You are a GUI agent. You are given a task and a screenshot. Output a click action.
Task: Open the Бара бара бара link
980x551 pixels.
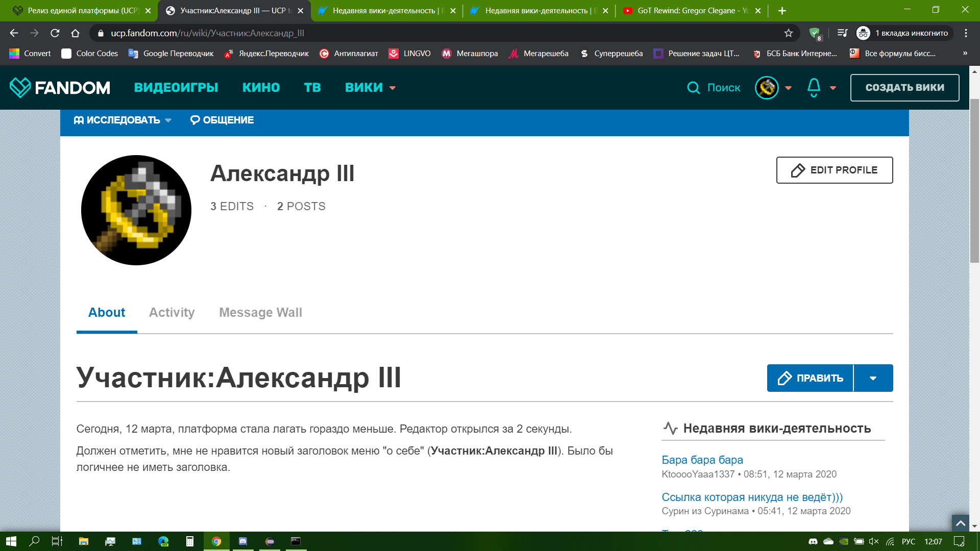click(x=702, y=460)
